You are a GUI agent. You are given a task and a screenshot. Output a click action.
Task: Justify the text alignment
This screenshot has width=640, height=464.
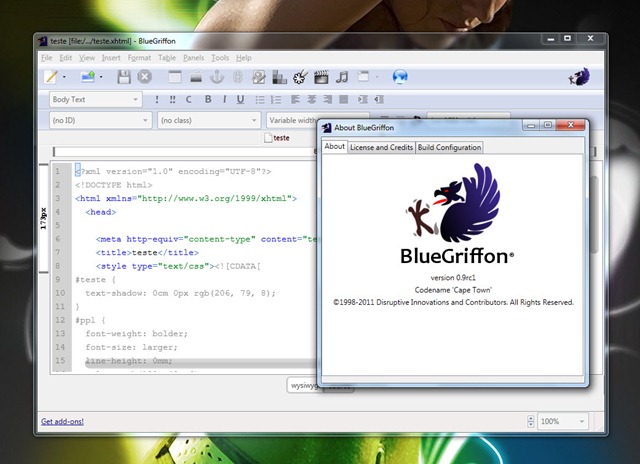pyautogui.click(x=344, y=100)
